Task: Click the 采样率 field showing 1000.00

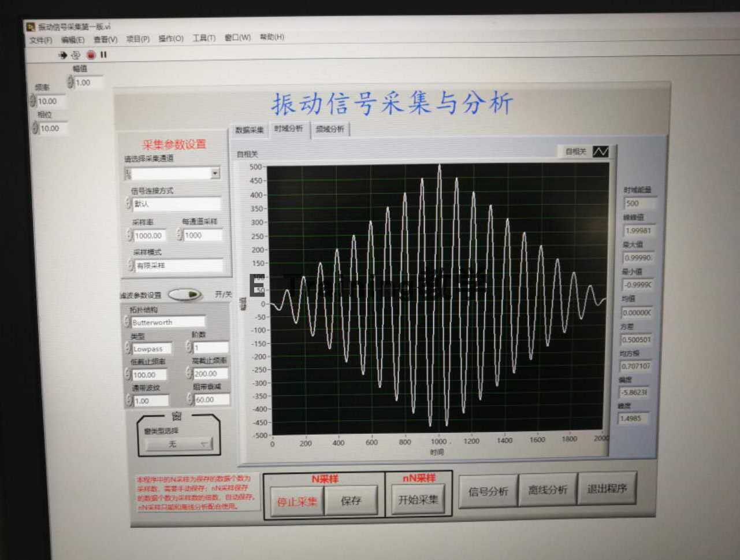Action: click(150, 235)
